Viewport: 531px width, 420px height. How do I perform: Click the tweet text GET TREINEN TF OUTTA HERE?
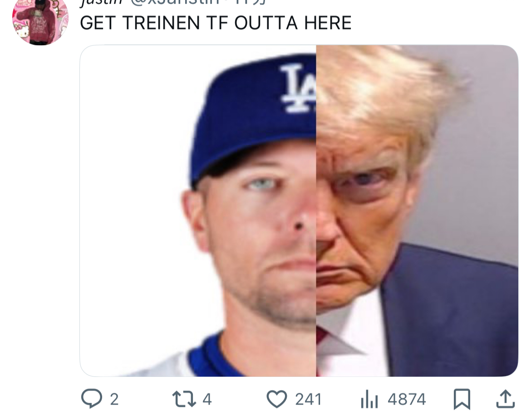[x=216, y=23]
